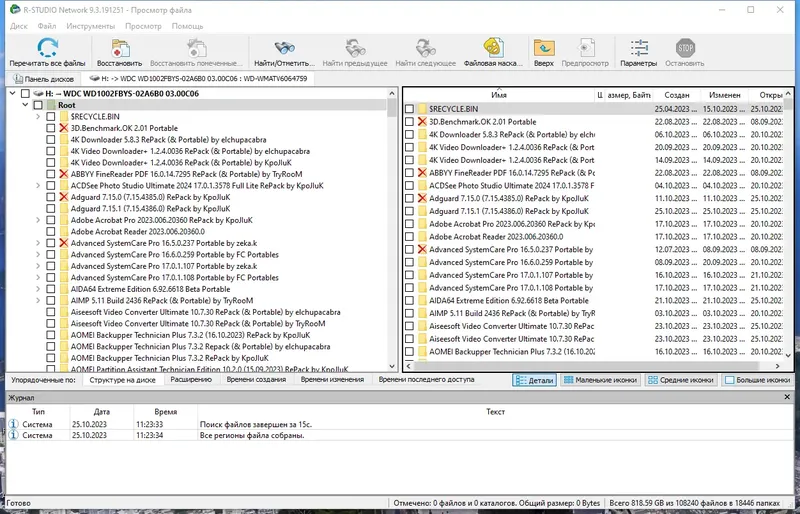Viewport: 800px width, 514px height.
Task: Sort by Времени изменения
Action: (332, 379)
